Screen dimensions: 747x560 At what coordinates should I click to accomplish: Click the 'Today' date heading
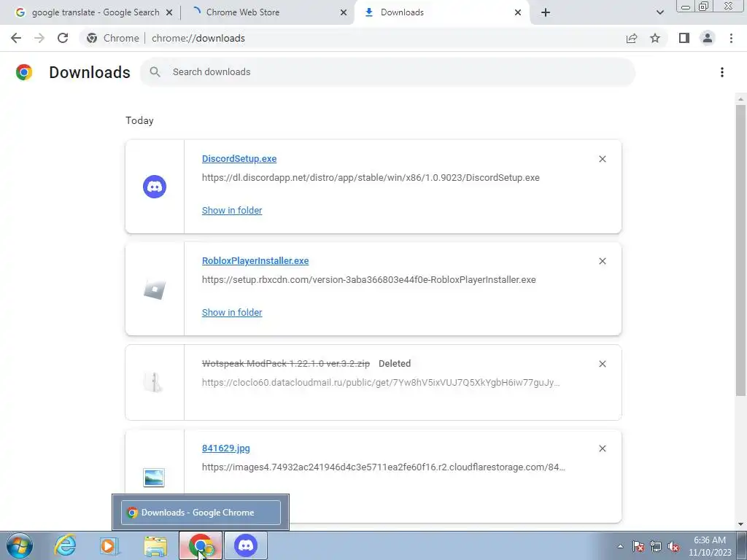pyautogui.click(x=139, y=120)
